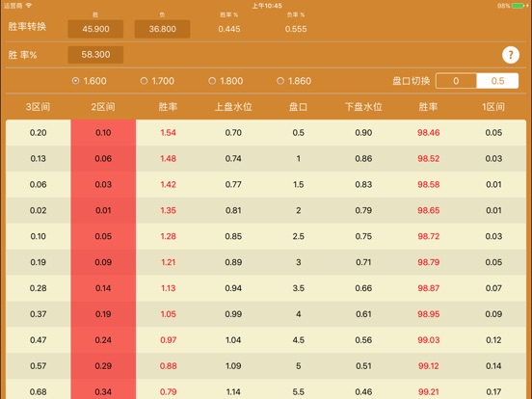Select the 1.800 radio option
Screen dimensions: 532x399
click(x=226, y=81)
